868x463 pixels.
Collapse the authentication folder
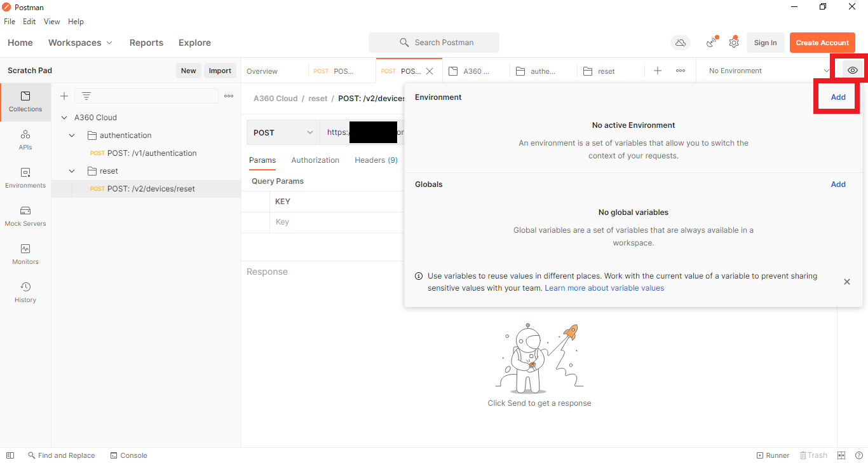[72, 135]
